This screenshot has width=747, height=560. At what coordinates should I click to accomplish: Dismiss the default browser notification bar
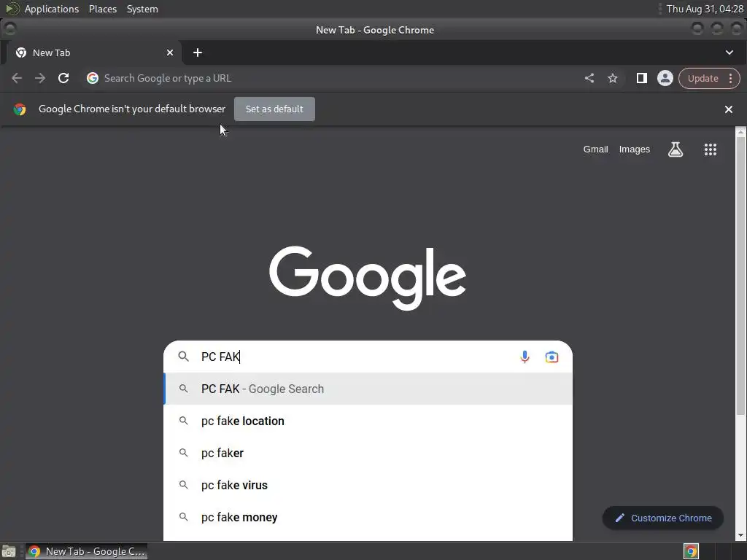point(729,109)
